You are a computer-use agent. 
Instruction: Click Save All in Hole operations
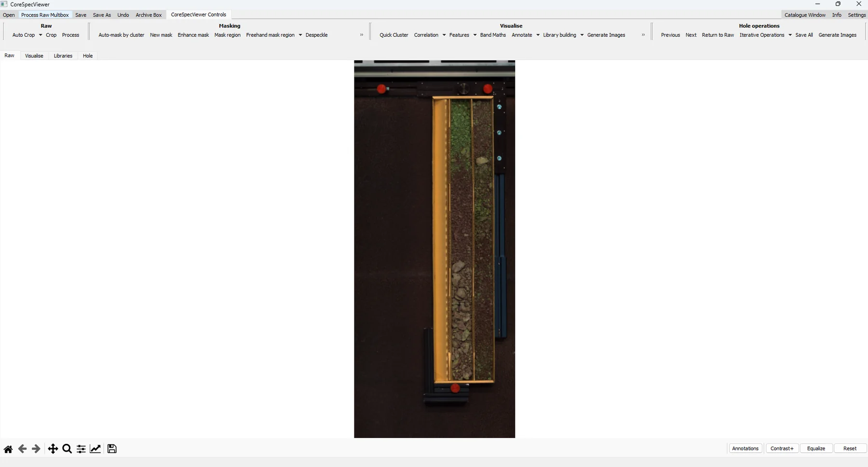click(804, 35)
